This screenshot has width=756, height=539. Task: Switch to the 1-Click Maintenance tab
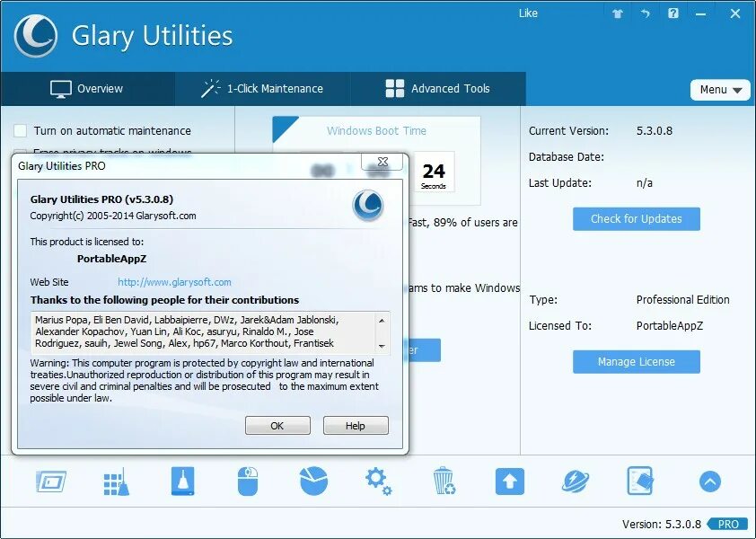264,89
